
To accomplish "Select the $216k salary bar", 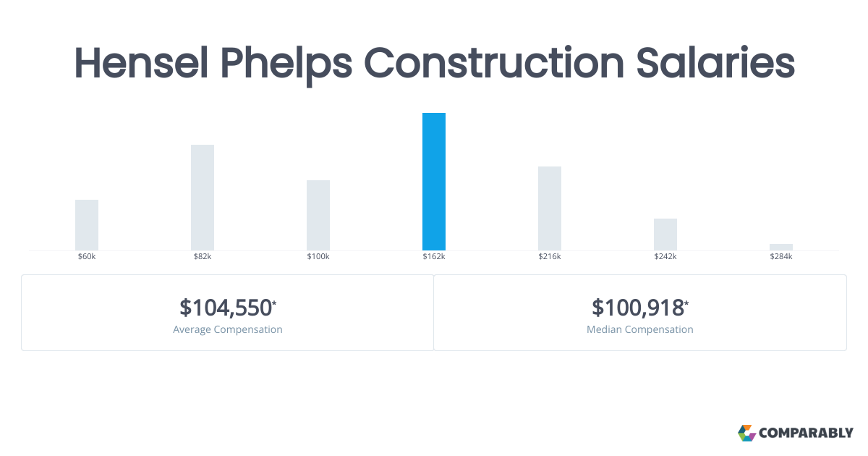I will [550, 208].
